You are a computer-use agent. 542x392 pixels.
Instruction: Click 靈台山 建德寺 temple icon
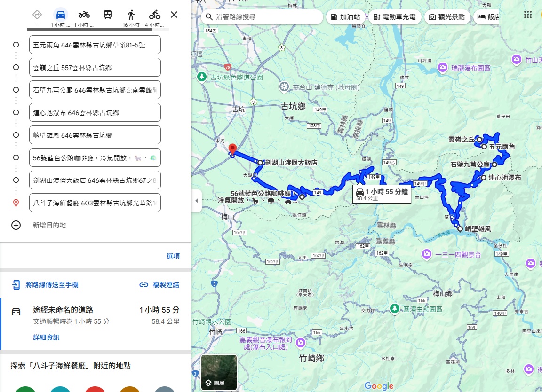pos(284,86)
